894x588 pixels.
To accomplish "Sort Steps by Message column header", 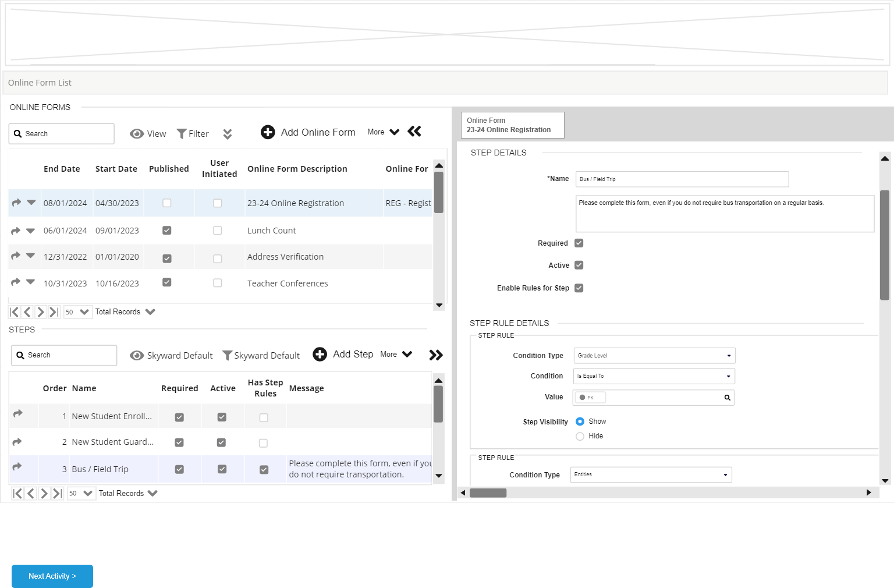I will coord(307,388).
